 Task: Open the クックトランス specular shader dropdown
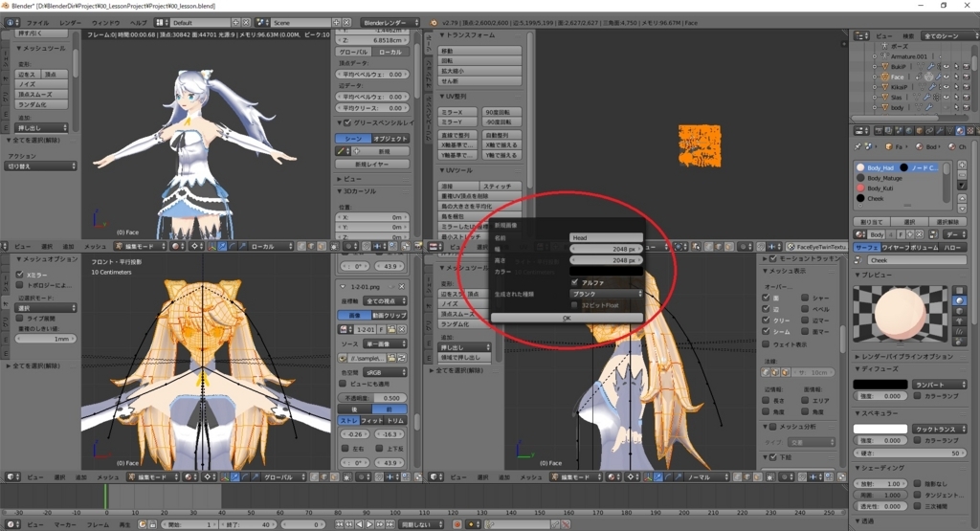(940, 430)
